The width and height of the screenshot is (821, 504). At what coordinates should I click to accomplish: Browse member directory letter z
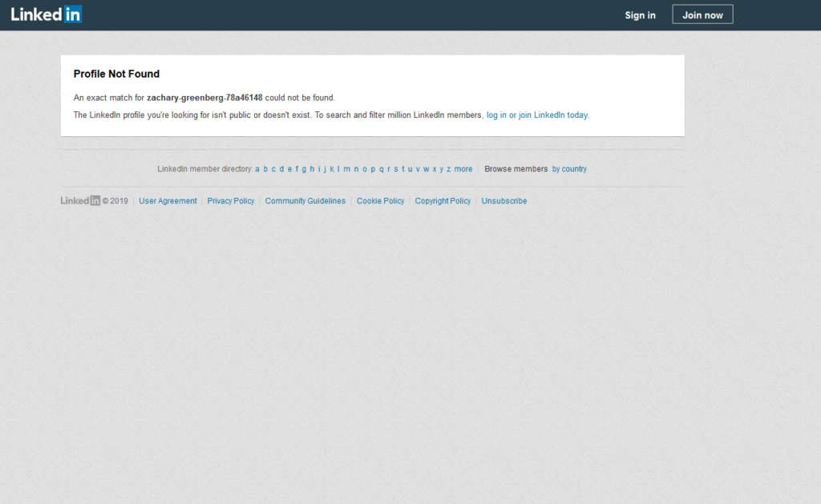coord(449,169)
